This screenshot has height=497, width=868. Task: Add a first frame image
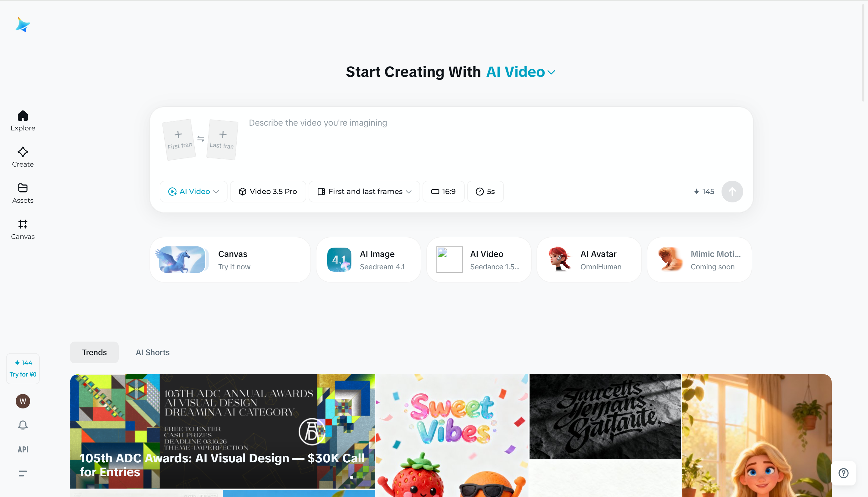[179, 139]
